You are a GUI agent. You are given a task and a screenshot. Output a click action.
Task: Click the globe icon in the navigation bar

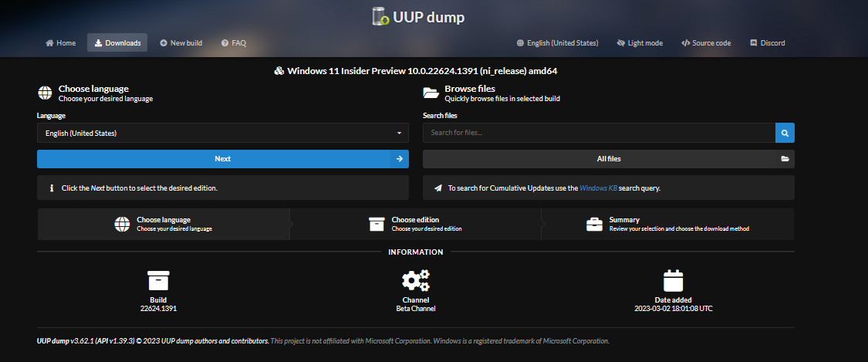[520, 42]
